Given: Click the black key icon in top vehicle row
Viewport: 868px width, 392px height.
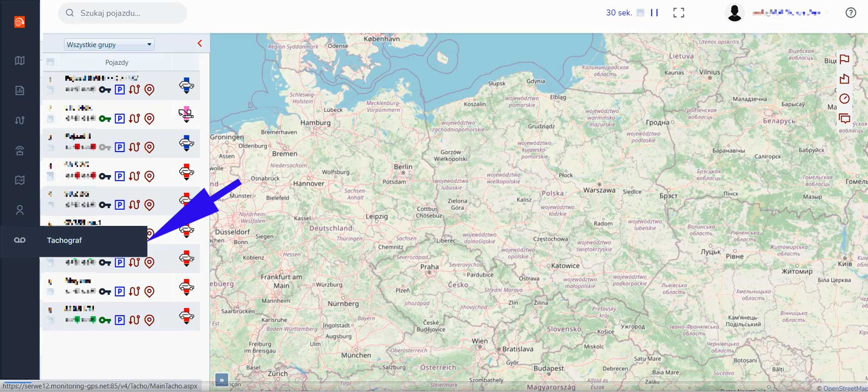Looking at the screenshot, I should [x=105, y=90].
